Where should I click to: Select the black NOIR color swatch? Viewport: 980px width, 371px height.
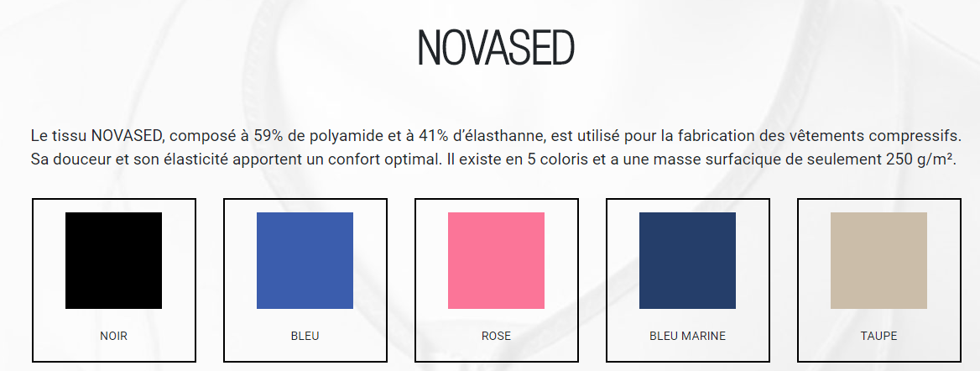[114, 260]
